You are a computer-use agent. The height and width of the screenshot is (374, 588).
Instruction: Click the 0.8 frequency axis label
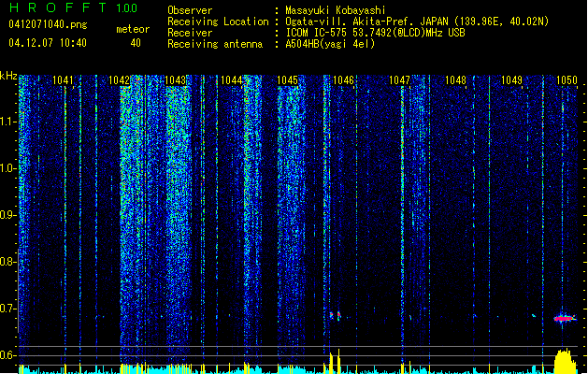(7, 262)
